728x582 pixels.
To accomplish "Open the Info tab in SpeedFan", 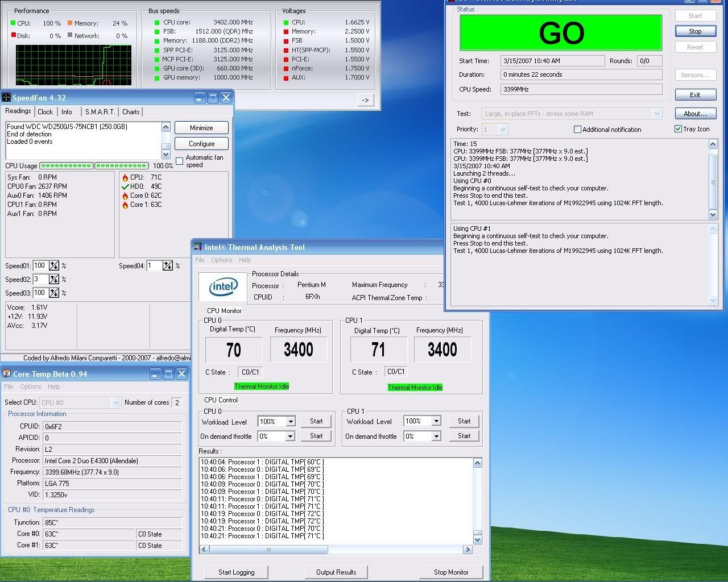I will pyautogui.click(x=67, y=112).
